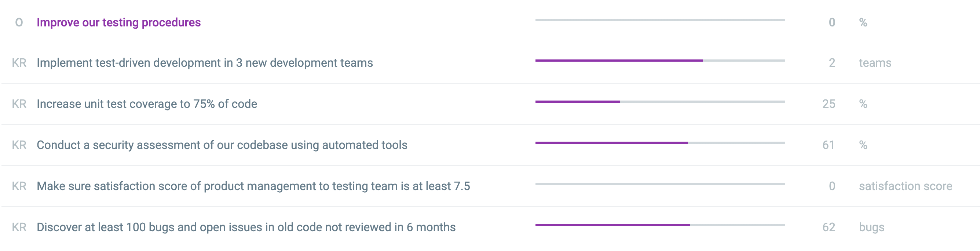980x251 pixels.
Task: Open the objective "Improve our testing procedures"
Action: (x=118, y=22)
